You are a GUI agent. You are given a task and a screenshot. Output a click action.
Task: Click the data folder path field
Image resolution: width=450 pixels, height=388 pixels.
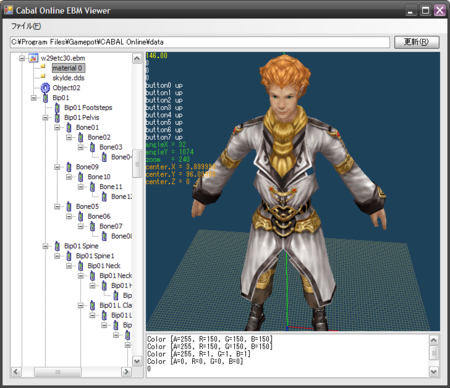pyautogui.click(x=200, y=42)
